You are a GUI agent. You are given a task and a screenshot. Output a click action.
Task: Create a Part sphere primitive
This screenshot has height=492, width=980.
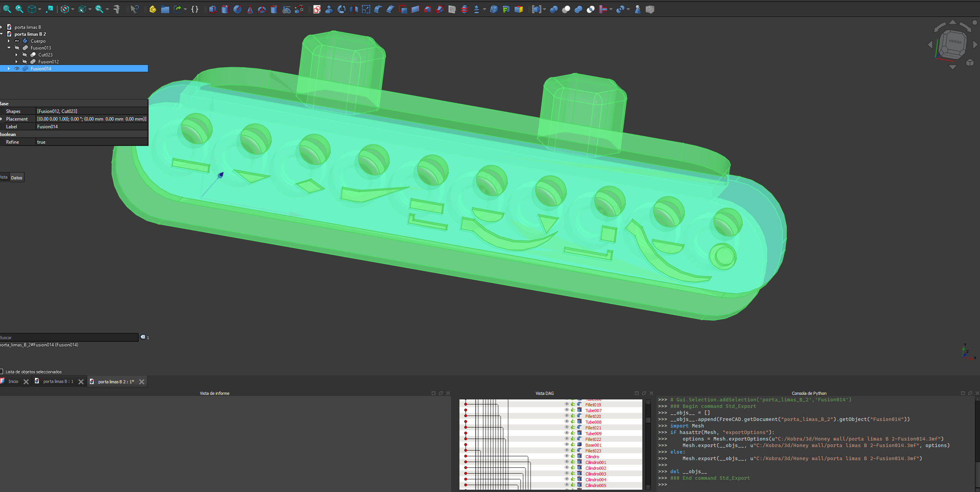[237, 9]
